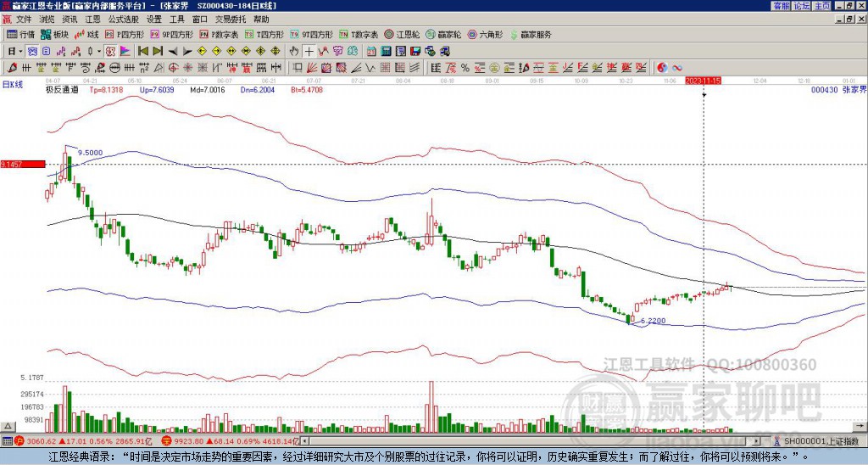Open the 赢家服务 toolbar button
The image size is (868, 465).
coord(531,35)
